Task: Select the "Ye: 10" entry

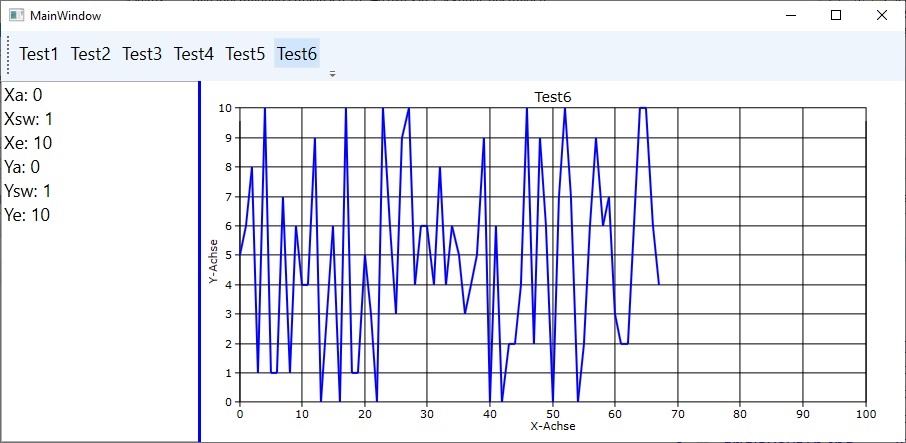Action: 27,215
